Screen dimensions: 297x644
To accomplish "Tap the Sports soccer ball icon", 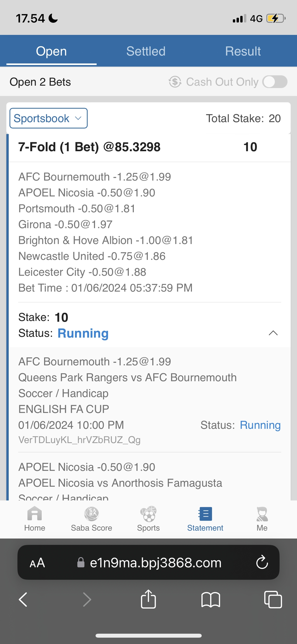I will click(x=148, y=514).
